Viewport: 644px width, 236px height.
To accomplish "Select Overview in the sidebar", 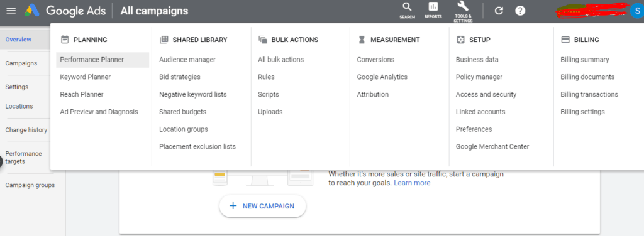I will pos(18,40).
